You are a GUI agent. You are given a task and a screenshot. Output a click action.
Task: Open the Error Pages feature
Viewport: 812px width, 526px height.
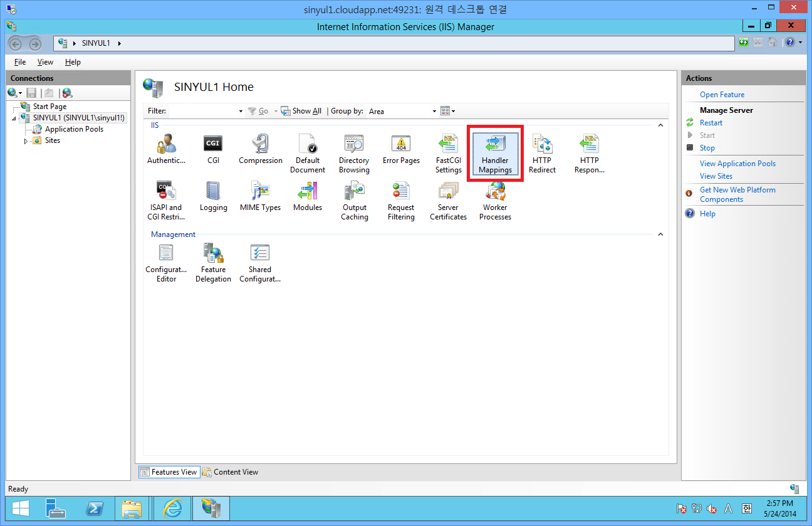[401, 149]
